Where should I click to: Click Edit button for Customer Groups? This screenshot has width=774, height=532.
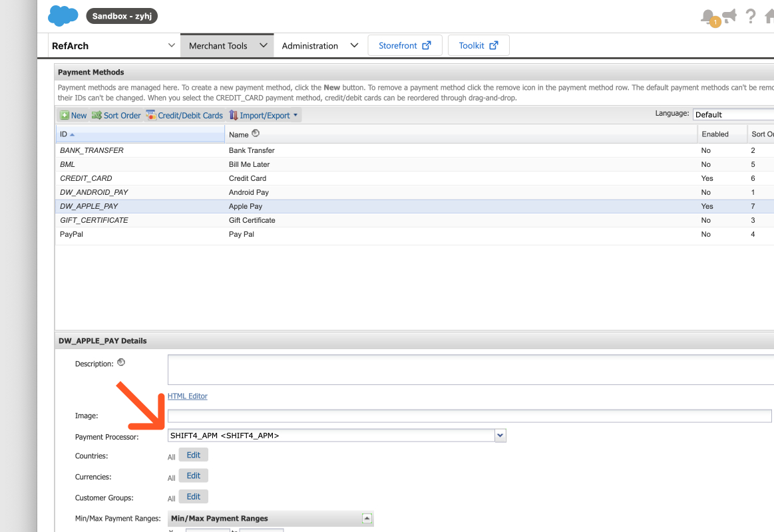click(x=194, y=497)
